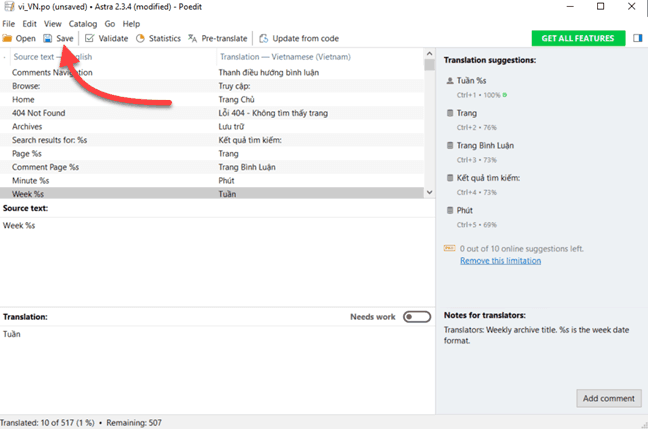Click the Open folder icon in toolbar
Image resolution: width=648 pixels, height=430 pixels.
pyautogui.click(x=8, y=38)
